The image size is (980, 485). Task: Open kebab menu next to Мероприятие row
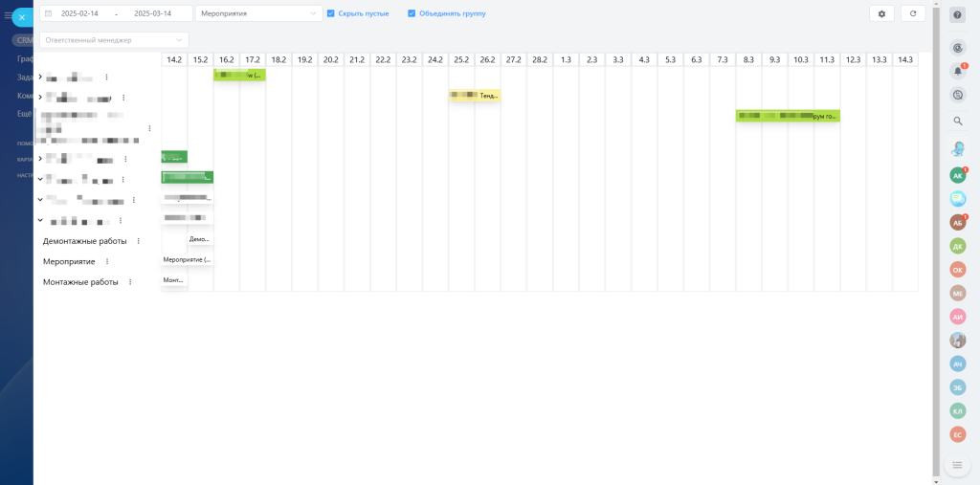click(x=107, y=261)
